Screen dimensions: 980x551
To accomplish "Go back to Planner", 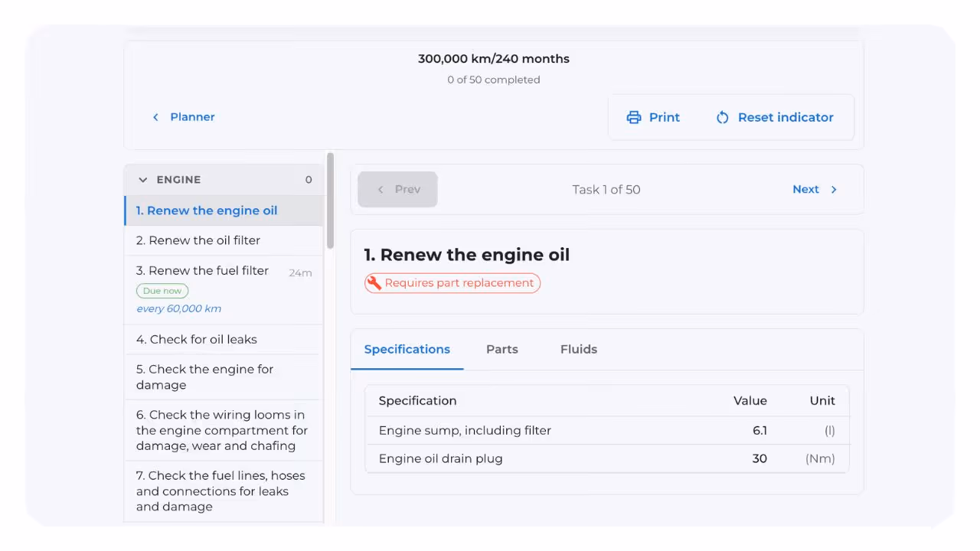I will point(183,117).
